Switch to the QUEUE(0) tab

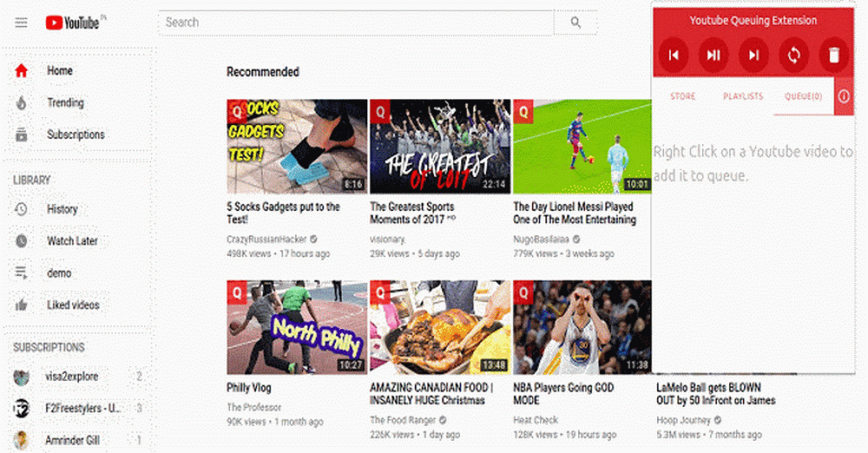click(803, 96)
